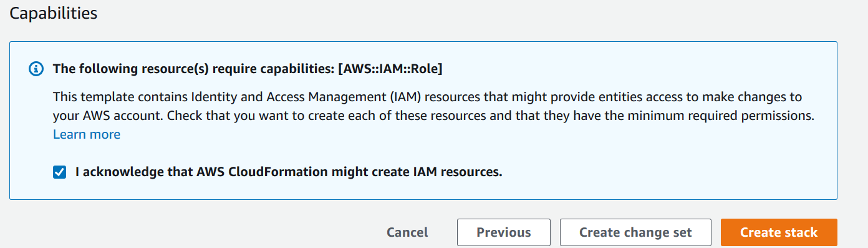The width and height of the screenshot is (868, 248).
Task: Open the Learn more link
Action: [x=87, y=134]
